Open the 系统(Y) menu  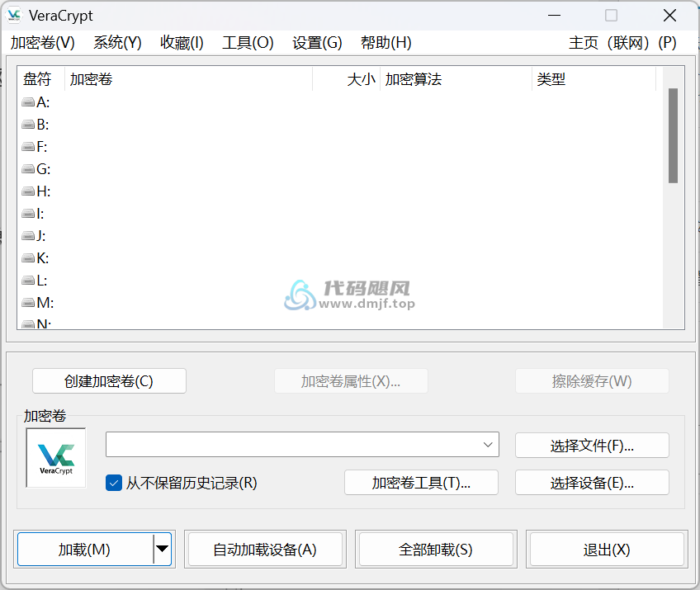pyautogui.click(x=117, y=43)
